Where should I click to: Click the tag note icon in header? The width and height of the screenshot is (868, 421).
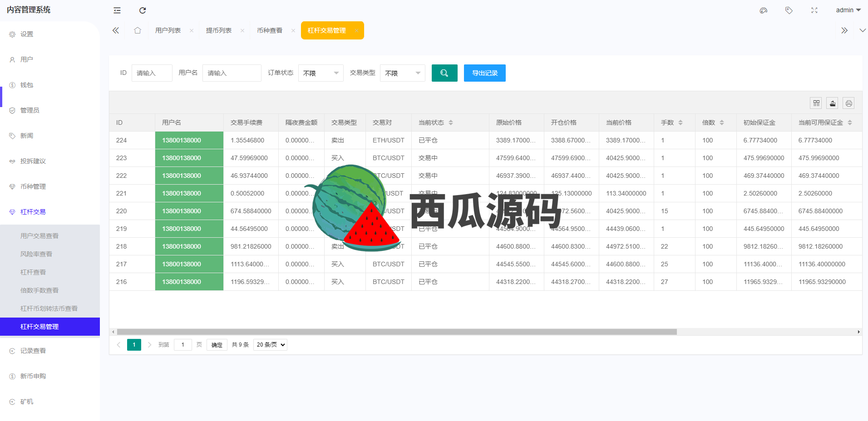coord(789,10)
